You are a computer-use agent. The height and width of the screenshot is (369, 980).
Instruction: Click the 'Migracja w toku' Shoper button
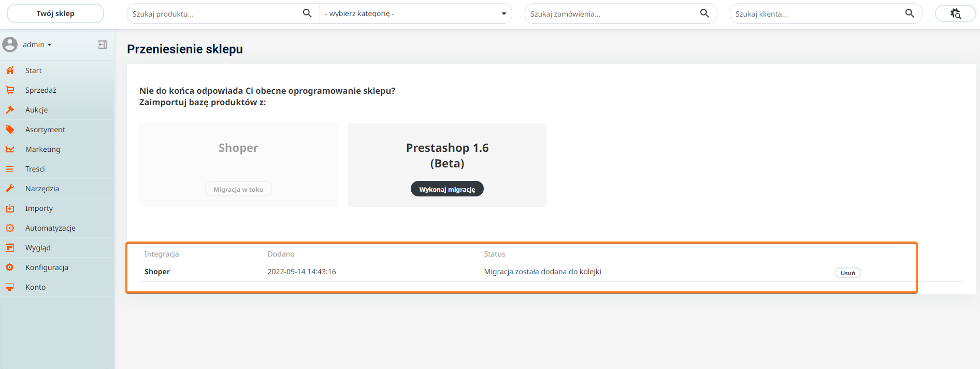(x=238, y=189)
